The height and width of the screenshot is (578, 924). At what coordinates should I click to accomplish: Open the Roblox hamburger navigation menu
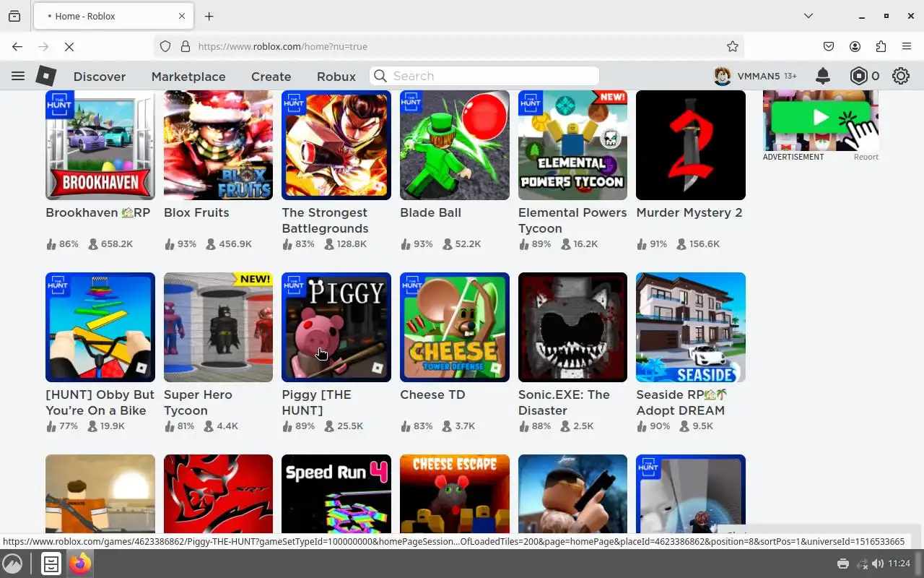pos(18,76)
